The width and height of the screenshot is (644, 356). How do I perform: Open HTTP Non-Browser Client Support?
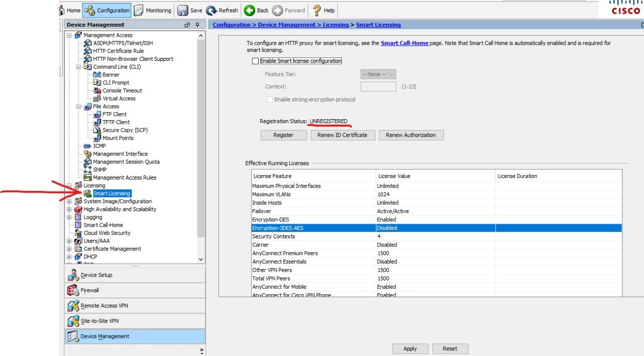click(133, 59)
